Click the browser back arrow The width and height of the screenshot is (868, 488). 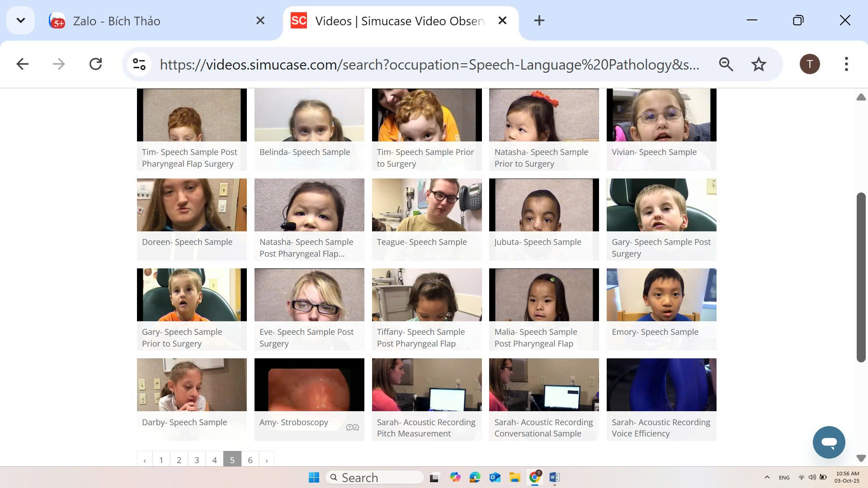click(x=23, y=64)
